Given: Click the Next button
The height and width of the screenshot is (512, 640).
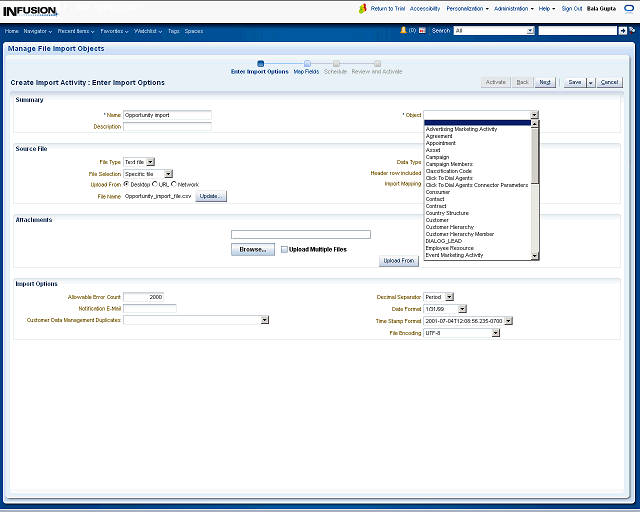Looking at the screenshot, I should pos(545,82).
